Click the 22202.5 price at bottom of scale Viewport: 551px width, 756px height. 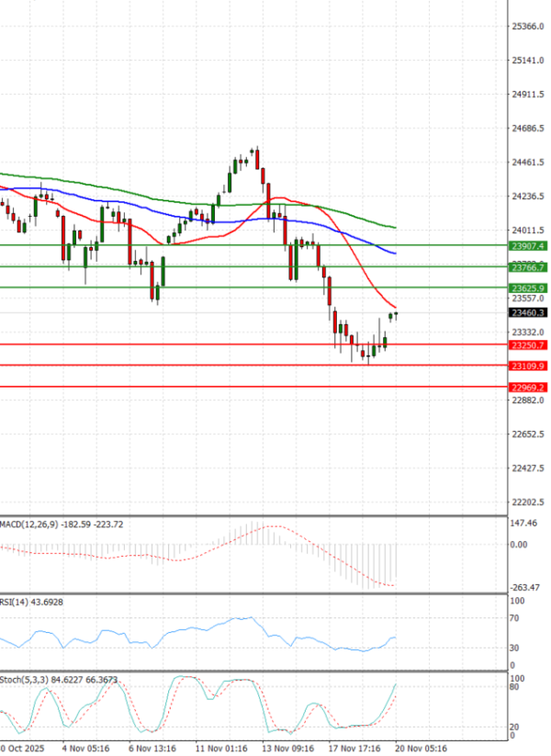(x=527, y=502)
